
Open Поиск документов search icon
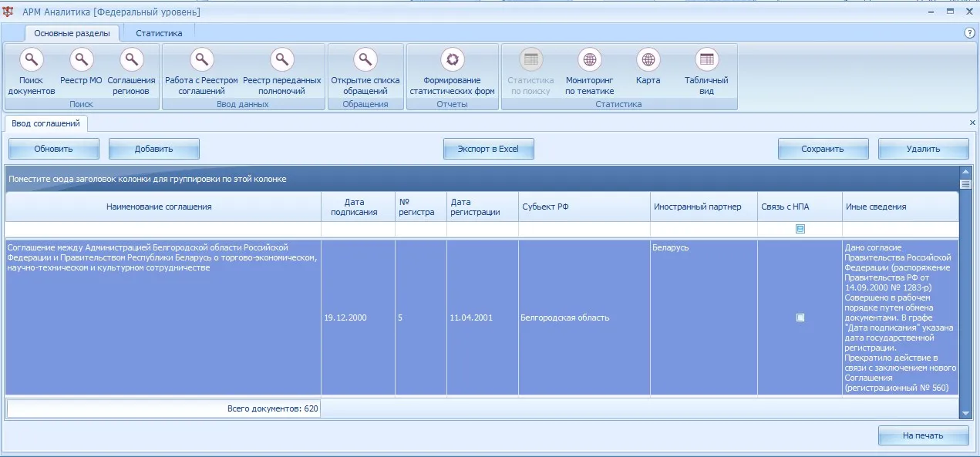(x=32, y=59)
